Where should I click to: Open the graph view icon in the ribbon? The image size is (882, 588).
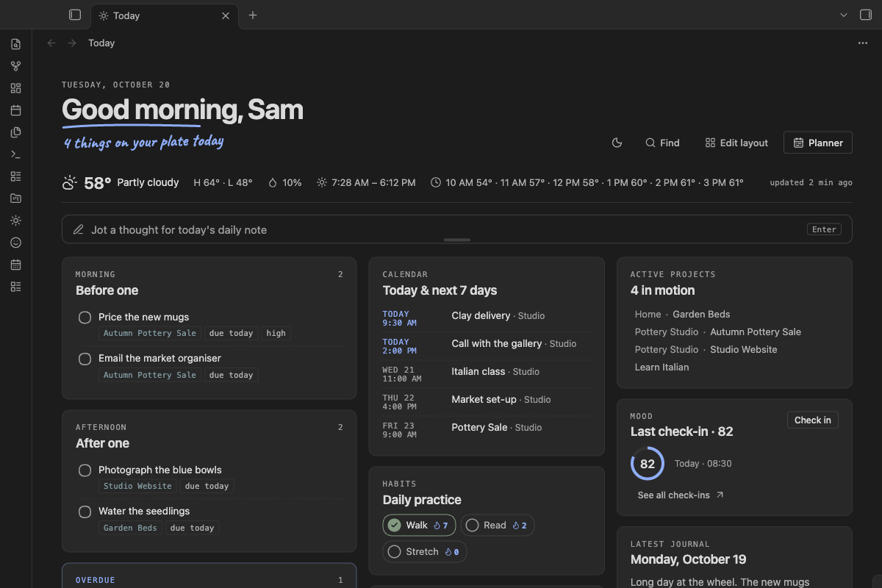tap(16, 66)
